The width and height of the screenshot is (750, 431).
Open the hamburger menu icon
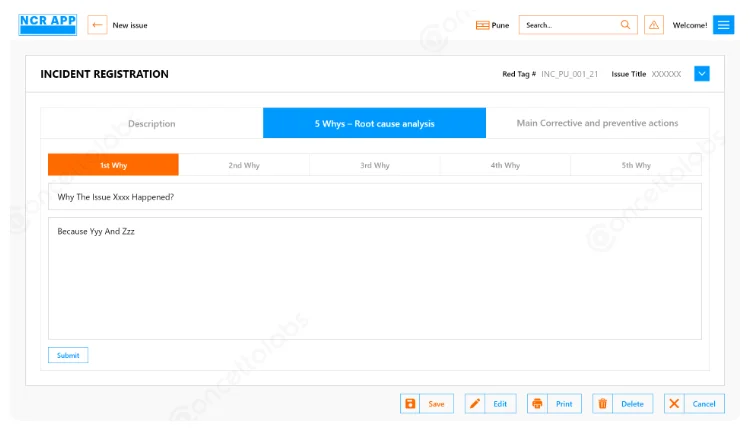[723, 25]
